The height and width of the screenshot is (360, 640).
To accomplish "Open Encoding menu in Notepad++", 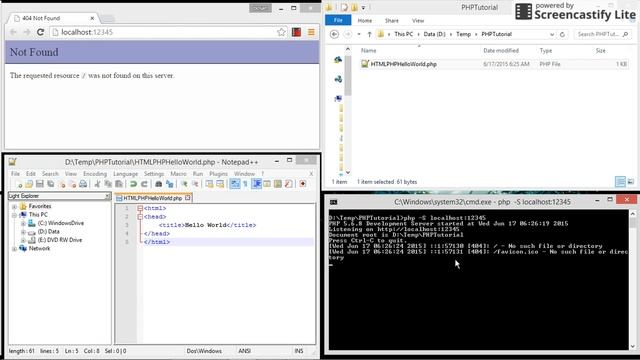I will tap(95, 174).
